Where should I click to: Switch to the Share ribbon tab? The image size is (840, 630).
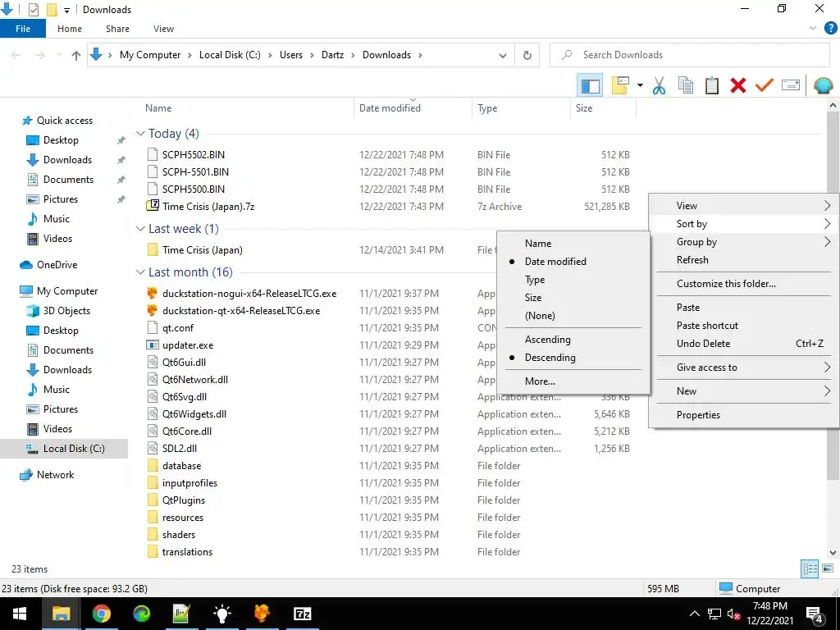pos(117,29)
